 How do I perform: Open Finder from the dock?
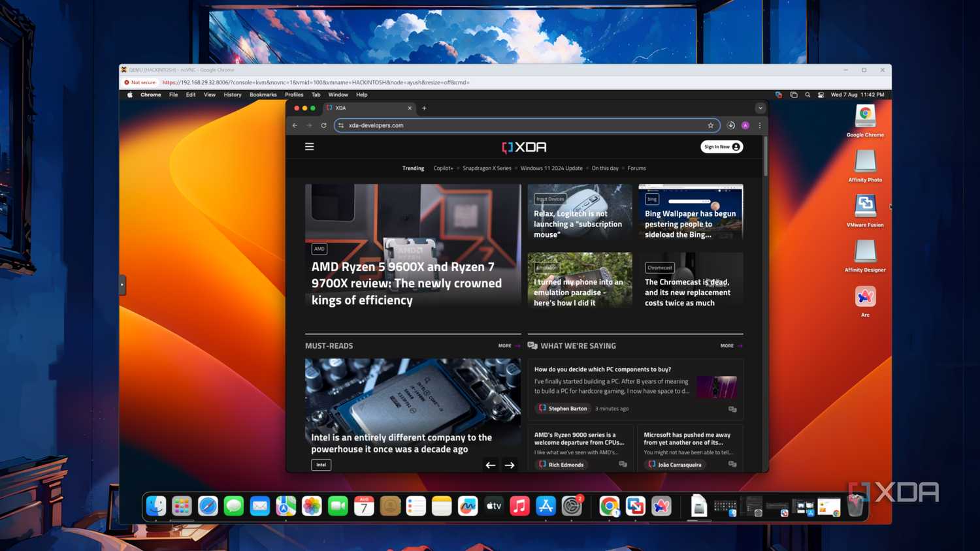(156, 506)
